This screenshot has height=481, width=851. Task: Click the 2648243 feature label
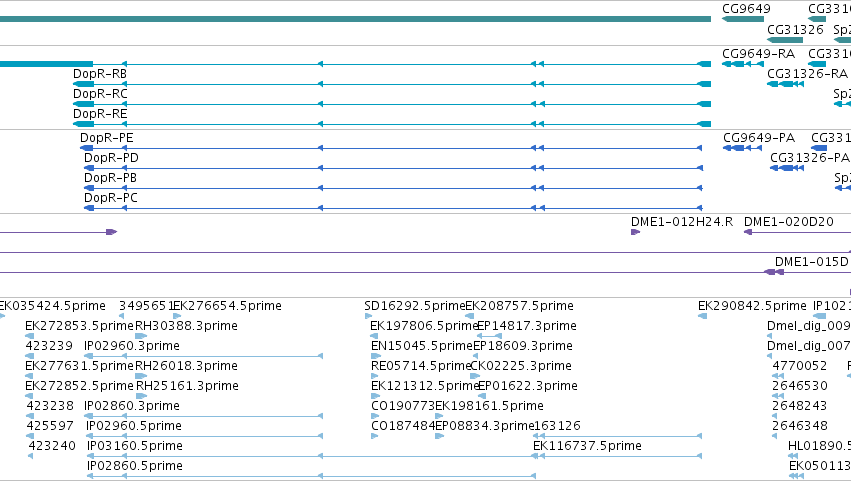tap(799, 407)
